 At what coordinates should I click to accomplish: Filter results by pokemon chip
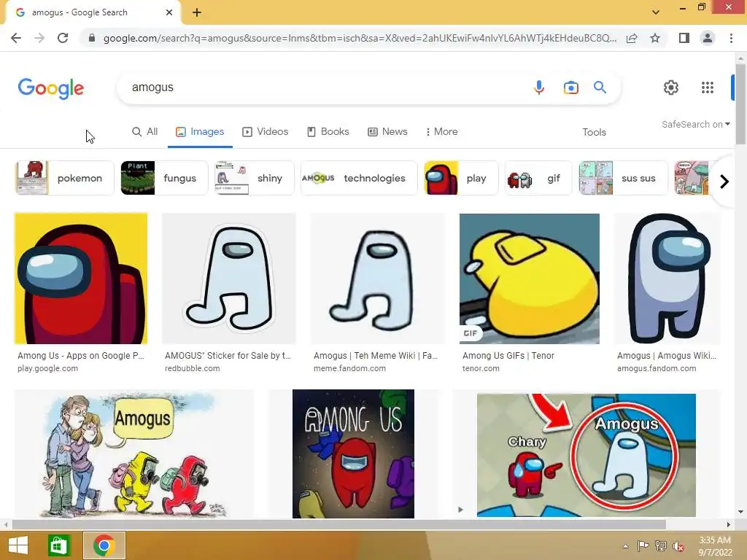point(64,178)
